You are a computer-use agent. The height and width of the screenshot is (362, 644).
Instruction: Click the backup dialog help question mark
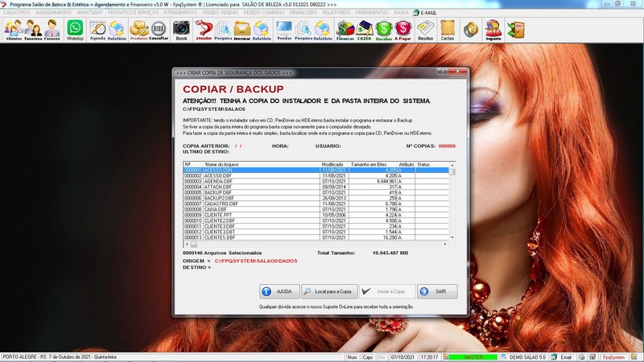point(441,72)
